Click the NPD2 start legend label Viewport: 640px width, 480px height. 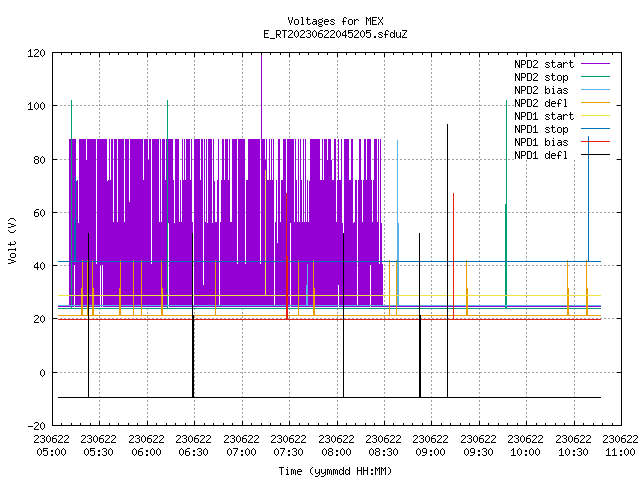pos(544,64)
